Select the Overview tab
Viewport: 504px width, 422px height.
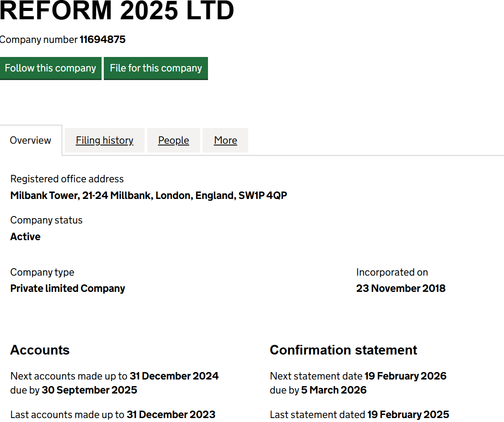(31, 140)
